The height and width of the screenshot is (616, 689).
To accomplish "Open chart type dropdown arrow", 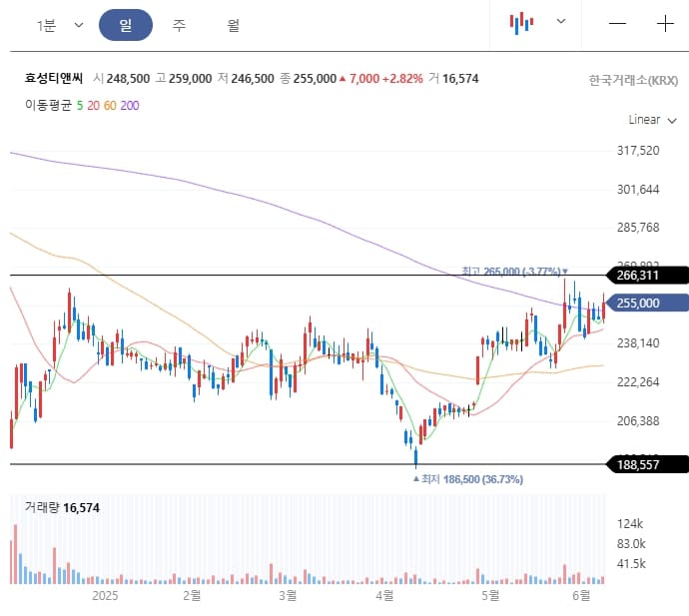I will 561,21.
